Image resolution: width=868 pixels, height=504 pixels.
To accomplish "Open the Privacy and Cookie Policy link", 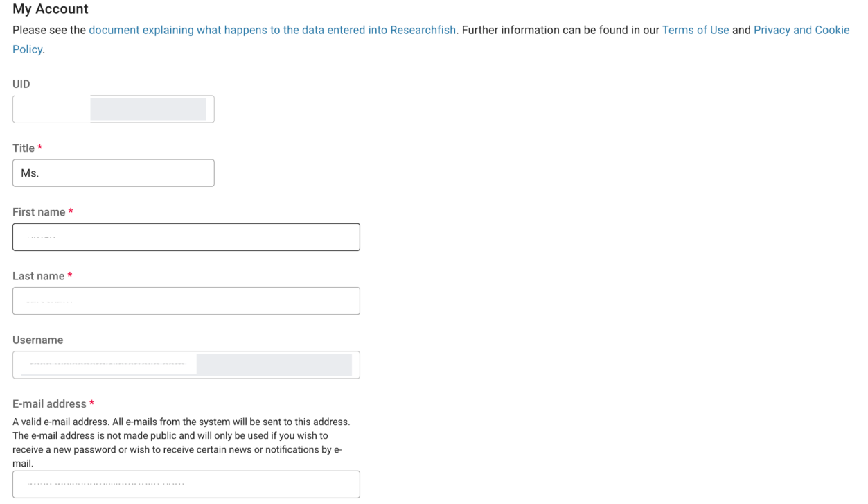I will click(x=801, y=31).
